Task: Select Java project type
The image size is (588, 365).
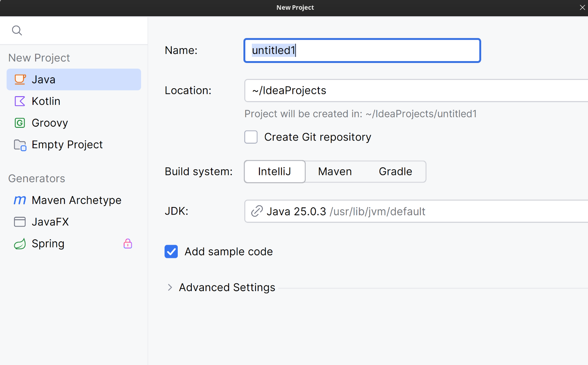Action: click(74, 79)
